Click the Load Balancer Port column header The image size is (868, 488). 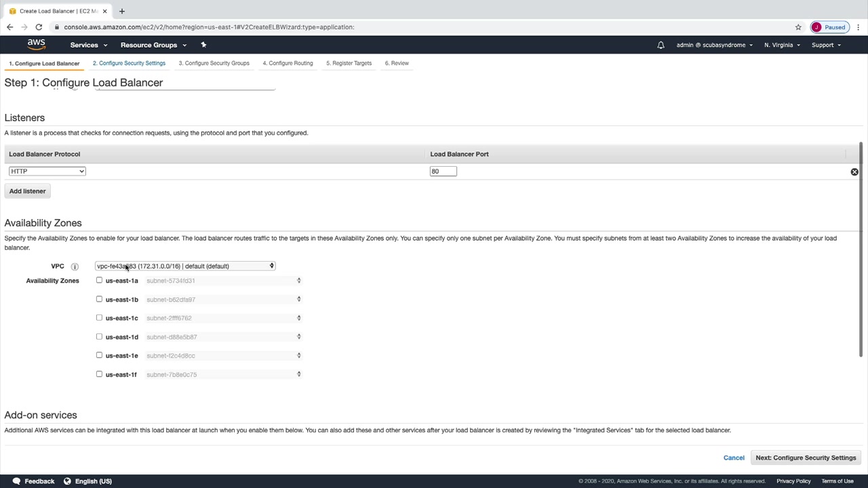pyautogui.click(x=459, y=154)
